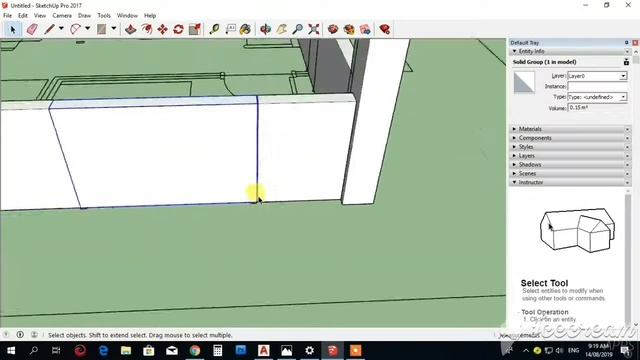Expand the Styles panel
The image size is (640, 360).
(514, 147)
